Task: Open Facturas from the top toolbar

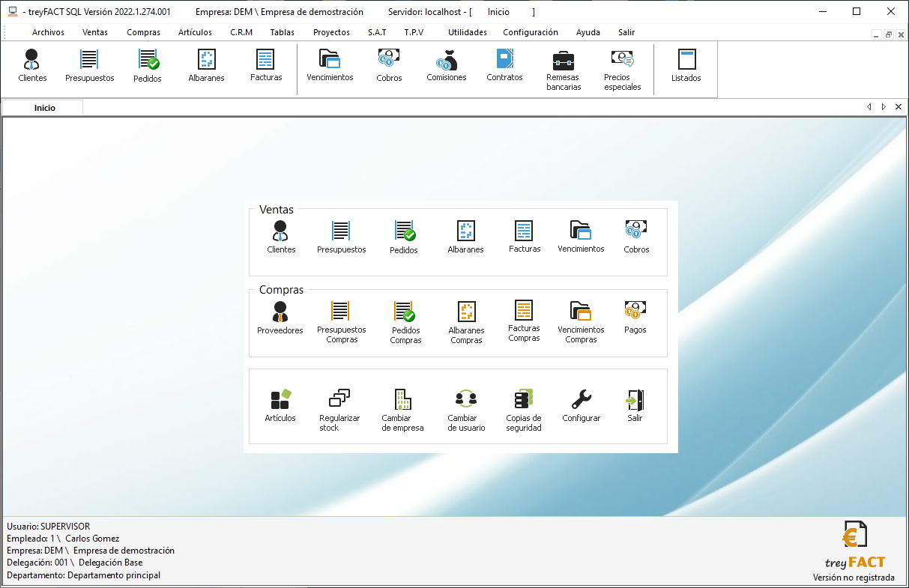Action: click(266, 66)
